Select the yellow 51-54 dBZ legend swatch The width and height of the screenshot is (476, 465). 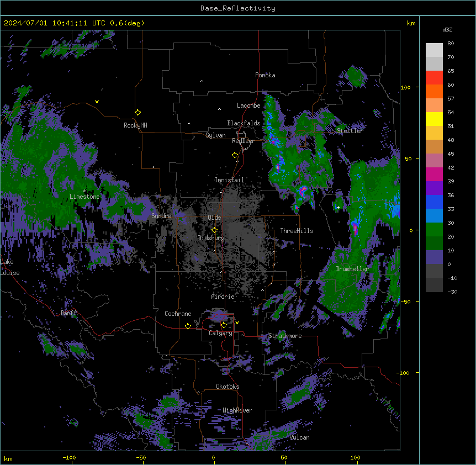[434, 119]
